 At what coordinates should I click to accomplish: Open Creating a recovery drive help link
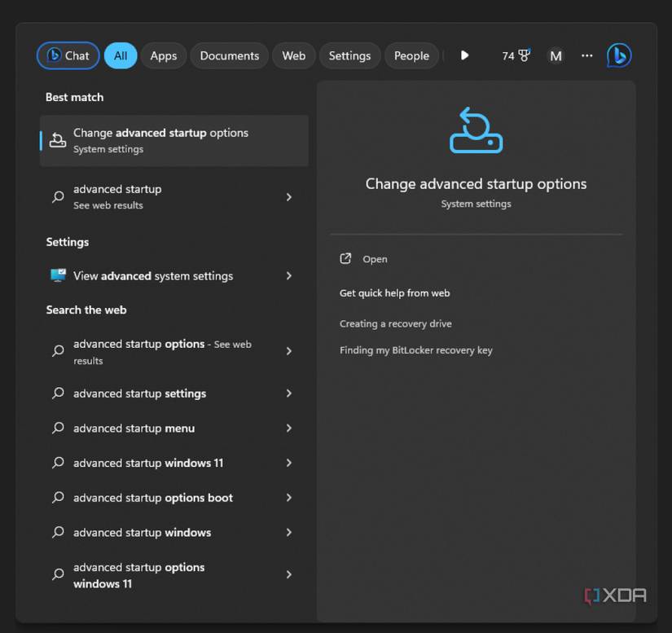pyautogui.click(x=396, y=323)
